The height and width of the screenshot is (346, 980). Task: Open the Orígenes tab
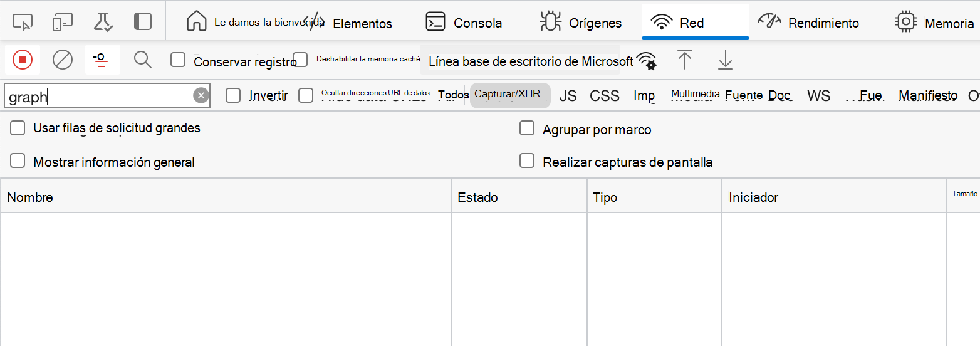coord(581,23)
